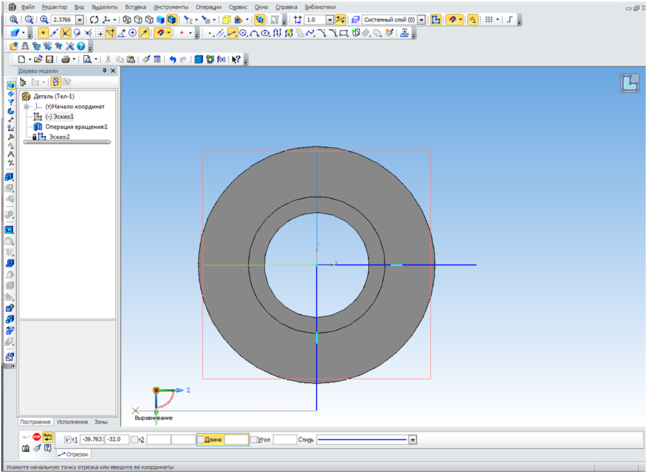Open the Системный слой (0) layer dropdown

(x=421, y=19)
